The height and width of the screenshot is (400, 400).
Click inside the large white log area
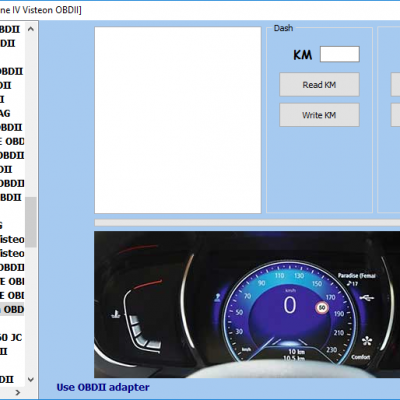178,120
